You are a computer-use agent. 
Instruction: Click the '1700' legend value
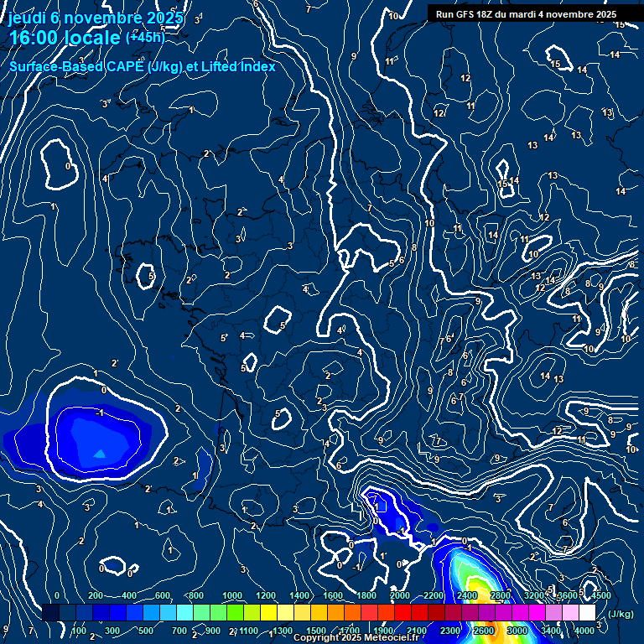pyautogui.click(x=350, y=631)
